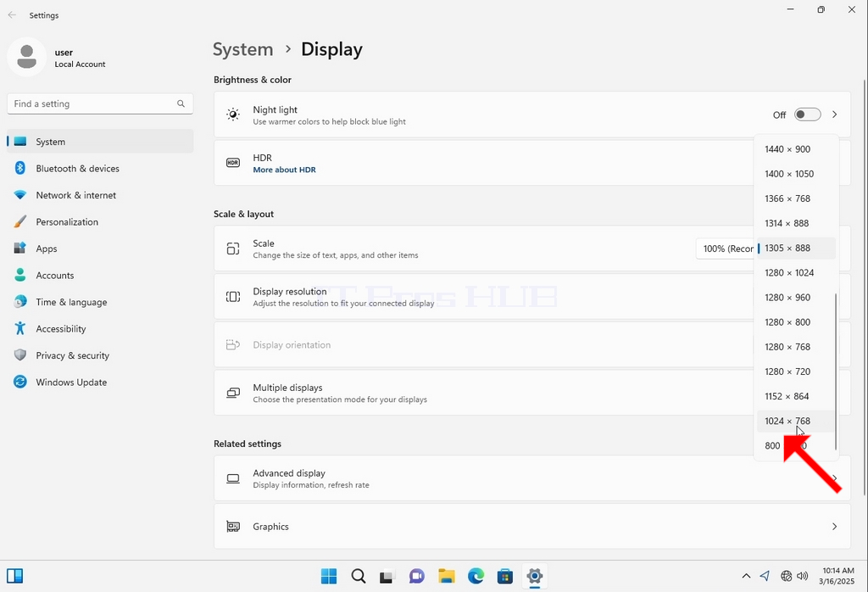Screen dimensions: 868x592
Task: Choose 1280 × 1024 resolution
Action: click(796, 273)
